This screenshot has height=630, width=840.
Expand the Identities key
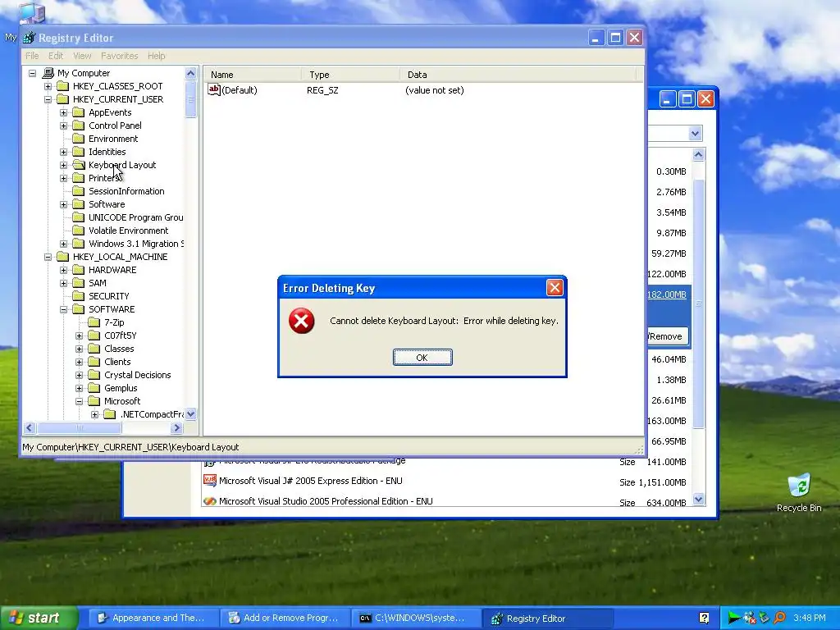[x=63, y=152]
